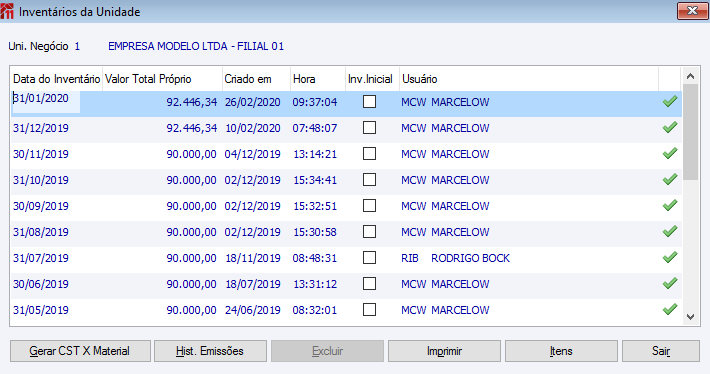Click the green checkmark on row 31/12/2019
Image resolution: width=710 pixels, height=374 pixels.
click(670, 128)
